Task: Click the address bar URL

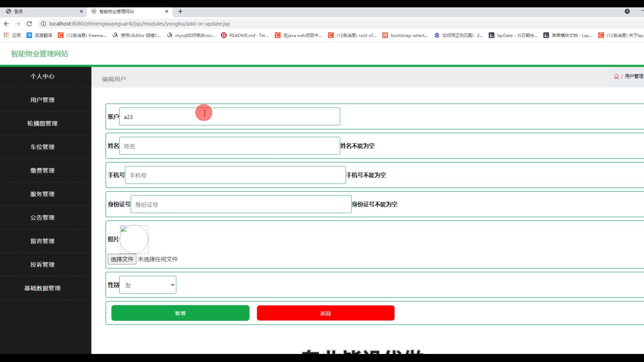Action: click(x=140, y=24)
